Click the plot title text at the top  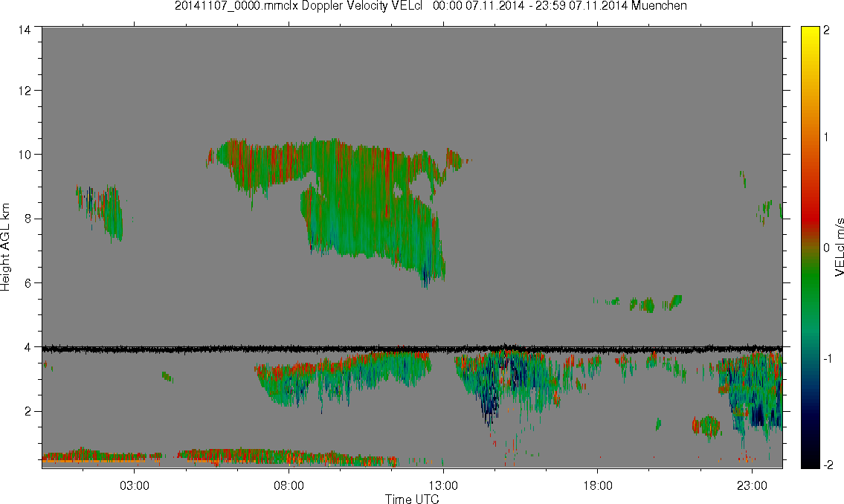pos(431,6)
